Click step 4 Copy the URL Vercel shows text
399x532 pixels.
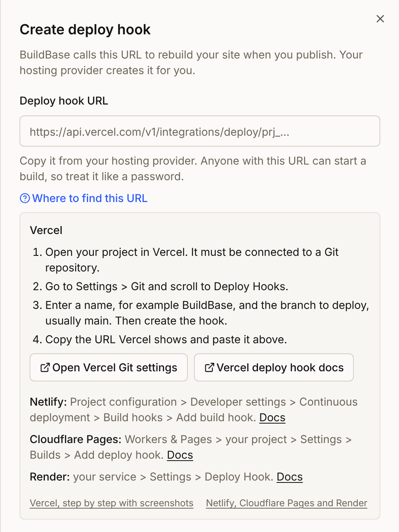pyautogui.click(x=166, y=339)
